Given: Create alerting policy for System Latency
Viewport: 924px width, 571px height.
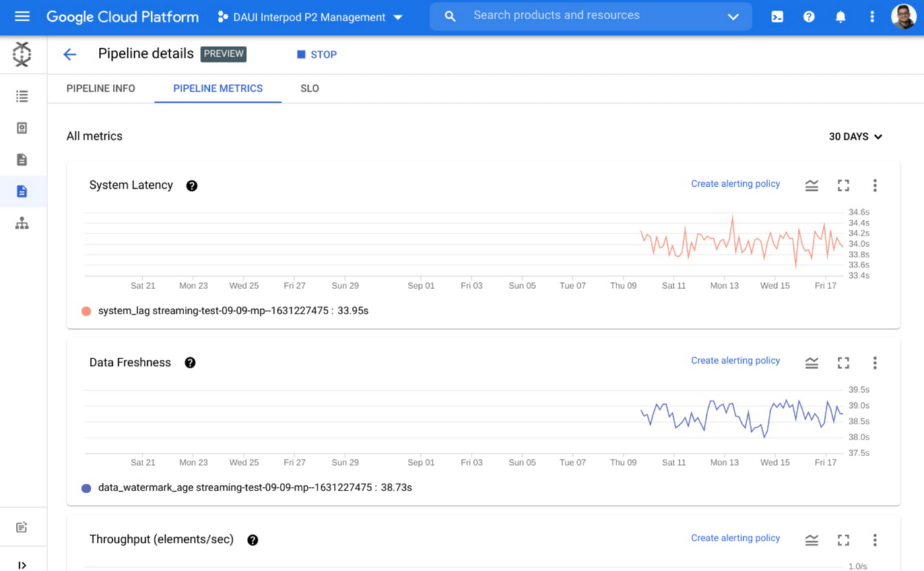Looking at the screenshot, I should pyautogui.click(x=735, y=184).
